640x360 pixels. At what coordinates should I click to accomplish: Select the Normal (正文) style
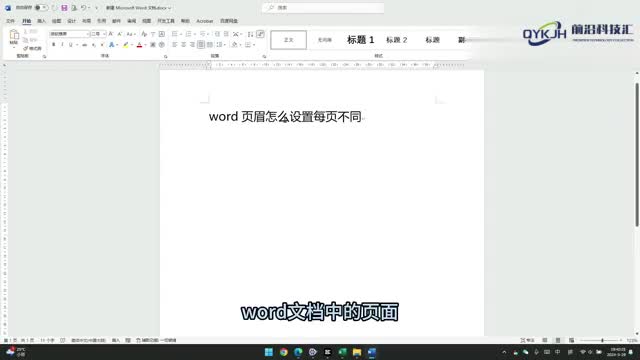click(x=289, y=40)
